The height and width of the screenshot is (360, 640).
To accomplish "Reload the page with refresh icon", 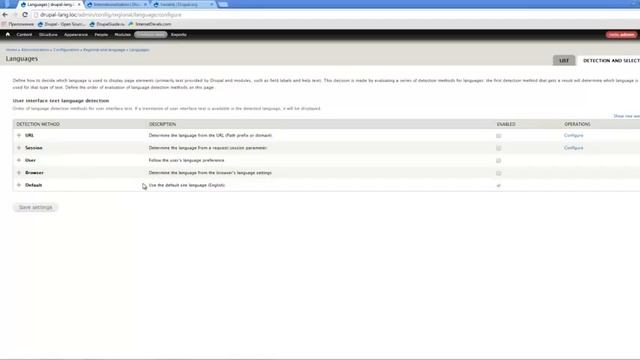I will point(25,15).
